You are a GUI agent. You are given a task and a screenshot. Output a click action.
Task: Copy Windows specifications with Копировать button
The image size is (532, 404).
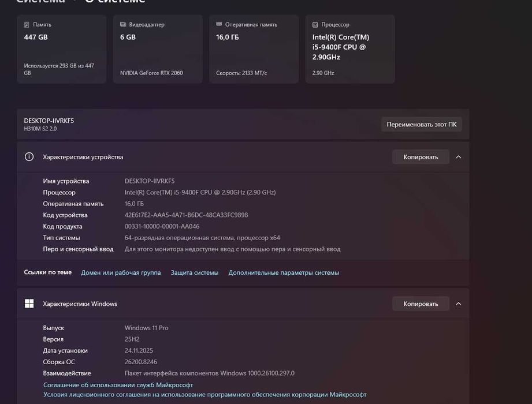click(421, 304)
